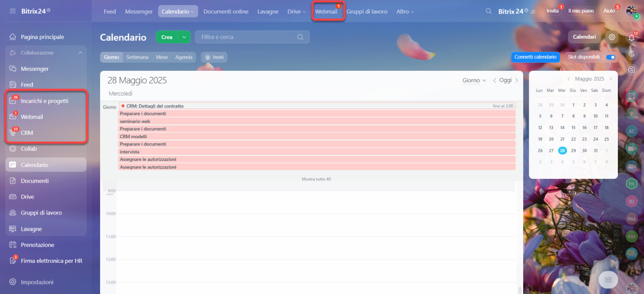
Task: Click the Invita button in the header
Action: coord(552,11)
